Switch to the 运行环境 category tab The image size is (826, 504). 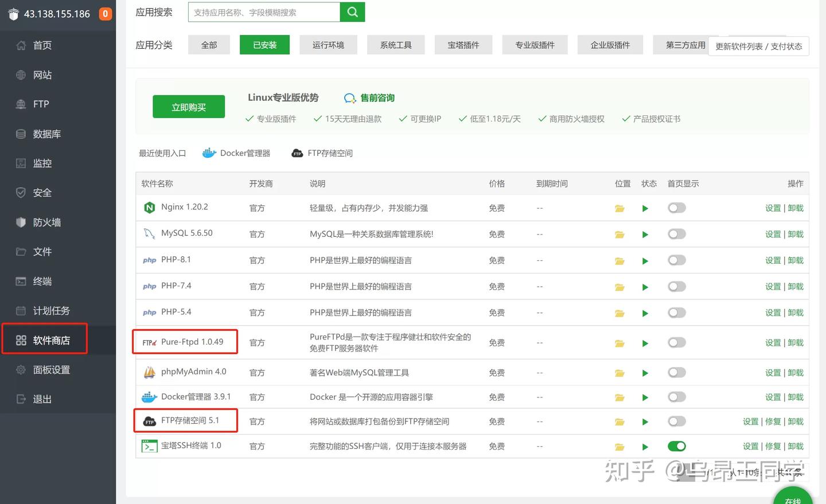click(x=328, y=45)
